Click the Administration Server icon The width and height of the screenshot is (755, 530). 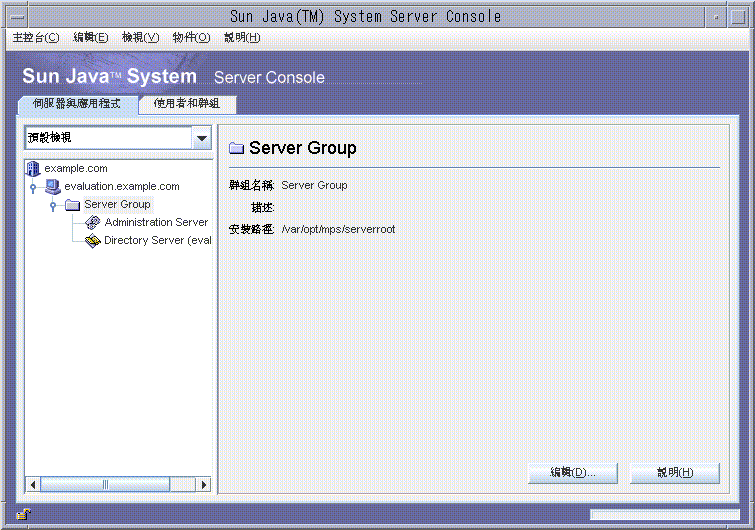[92, 222]
